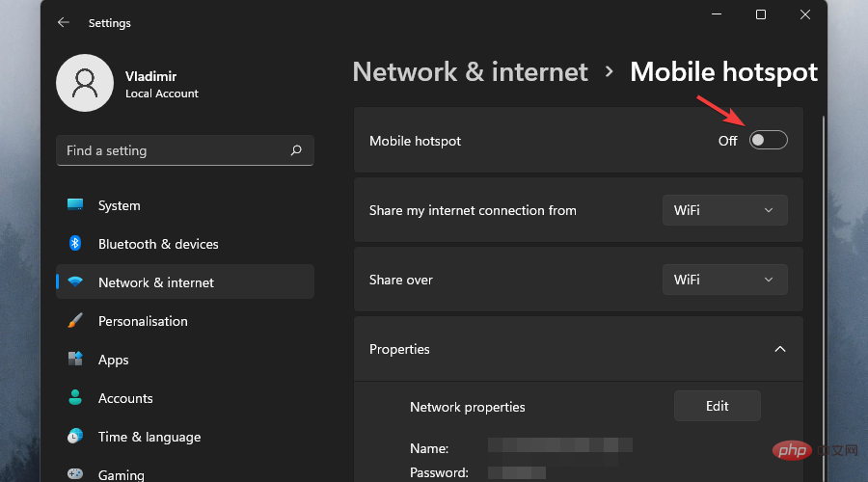
Task: Go to Network & internet breadcrumb
Action: pyautogui.click(x=470, y=72)
